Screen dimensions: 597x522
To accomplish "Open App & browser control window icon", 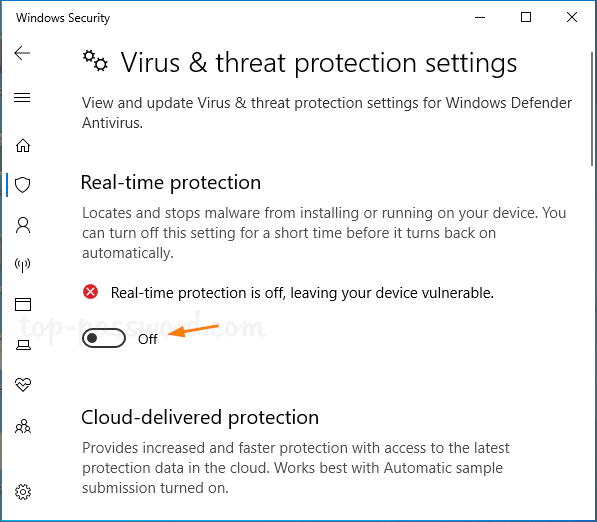I will point(23,305).
